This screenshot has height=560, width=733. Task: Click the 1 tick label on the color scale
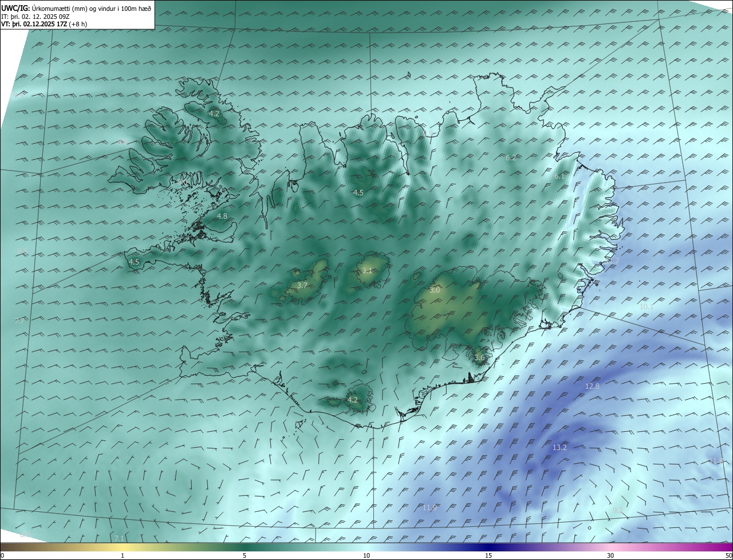(x=123, y=555)
